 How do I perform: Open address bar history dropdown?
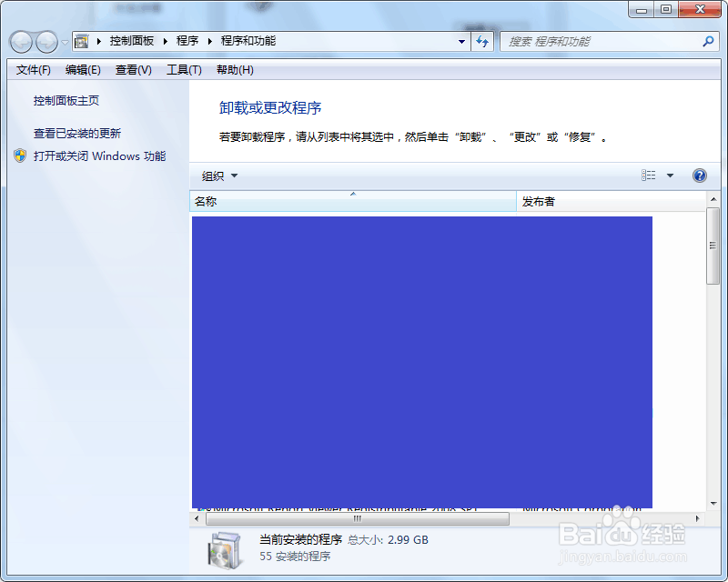click(461, 41)
